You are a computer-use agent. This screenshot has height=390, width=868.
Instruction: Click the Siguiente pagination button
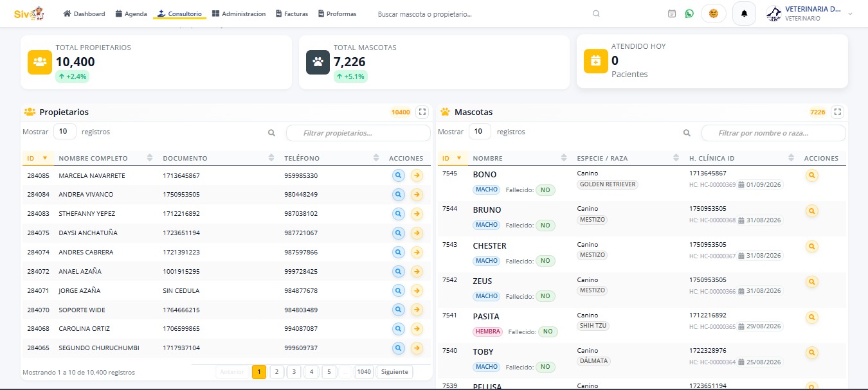click(x=394, y=371)
